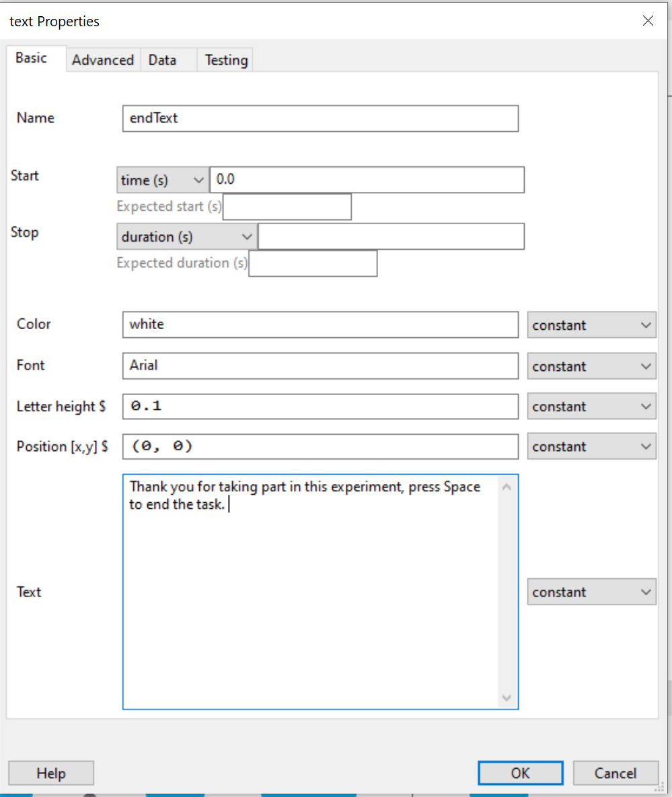Screen dimensions: 672x797
Task: Expand the Font 'constant' dropdown
Action: (591, 366)
